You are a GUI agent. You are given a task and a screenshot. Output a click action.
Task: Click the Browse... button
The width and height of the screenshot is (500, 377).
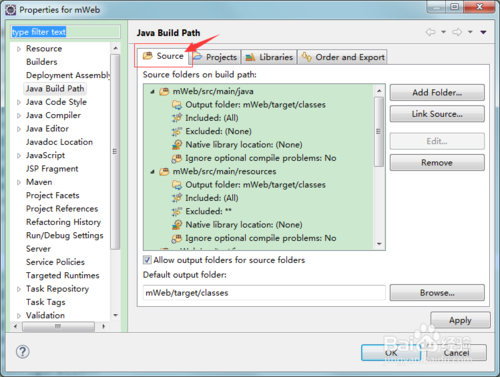437,293
